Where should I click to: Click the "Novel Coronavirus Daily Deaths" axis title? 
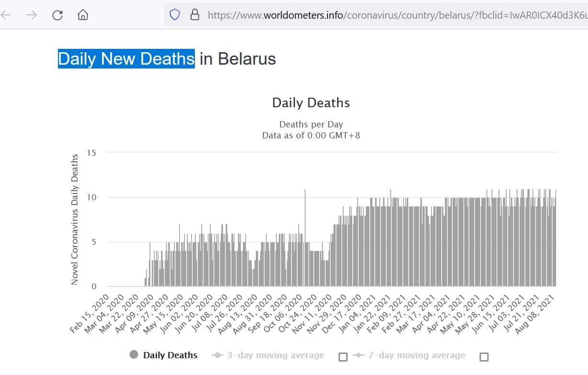coord(75,219)
